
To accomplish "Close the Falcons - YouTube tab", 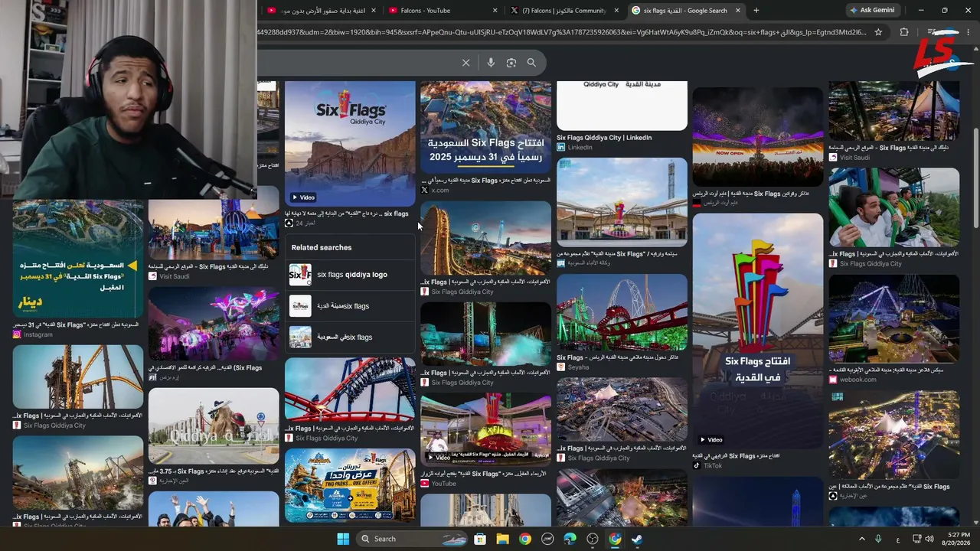I will [495, 11].
